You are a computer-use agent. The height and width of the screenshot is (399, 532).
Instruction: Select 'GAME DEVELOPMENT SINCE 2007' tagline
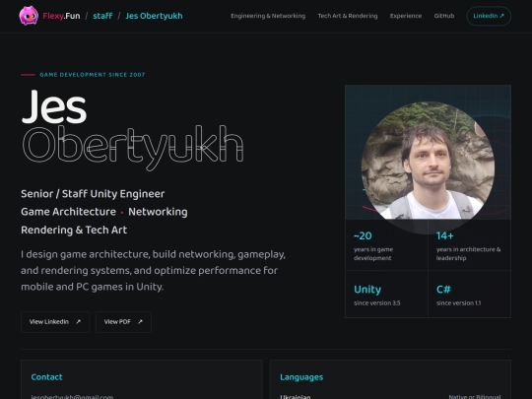point(93,75)
